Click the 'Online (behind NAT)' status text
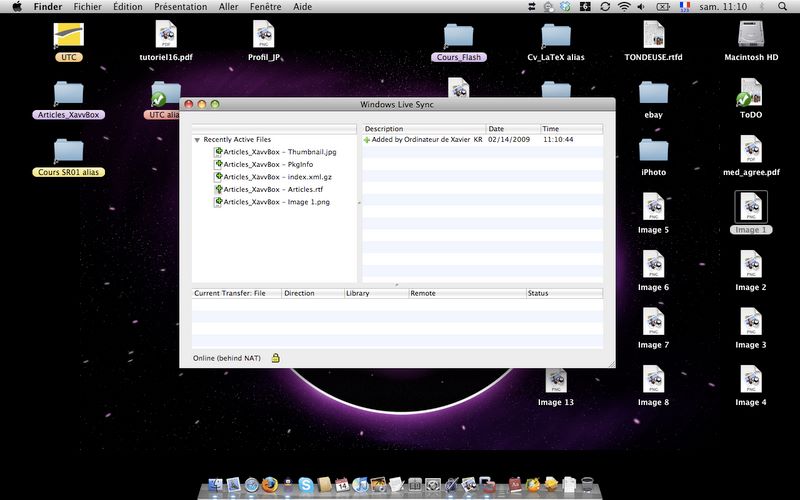The width and height of the screenshot is (800, 500). [x=227, y=358]
